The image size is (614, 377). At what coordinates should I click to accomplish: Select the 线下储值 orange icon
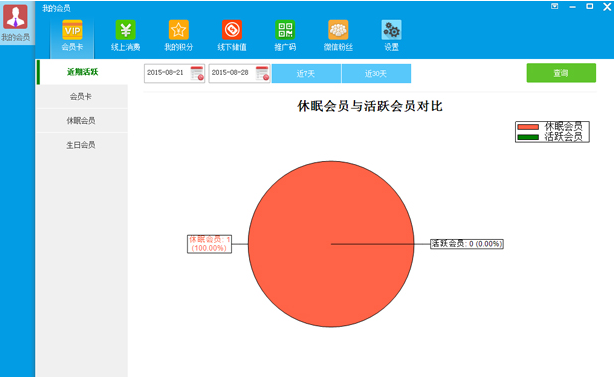point(232,30)
